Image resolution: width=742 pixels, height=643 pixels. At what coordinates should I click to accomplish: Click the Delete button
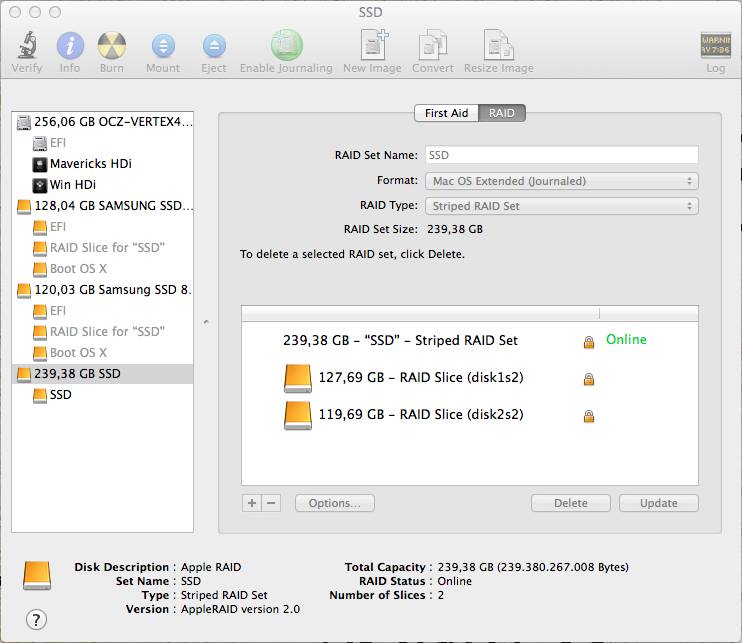click(571, 503)
